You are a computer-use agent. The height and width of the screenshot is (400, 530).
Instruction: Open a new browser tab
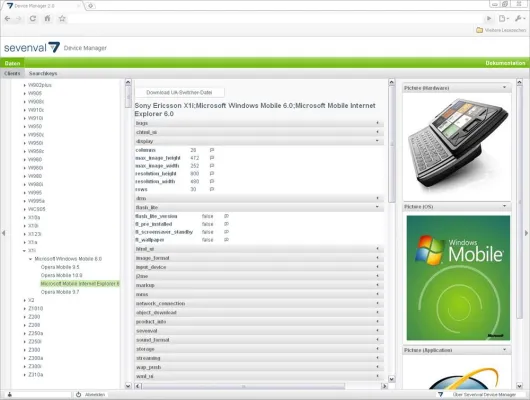[x=91, y=6]
